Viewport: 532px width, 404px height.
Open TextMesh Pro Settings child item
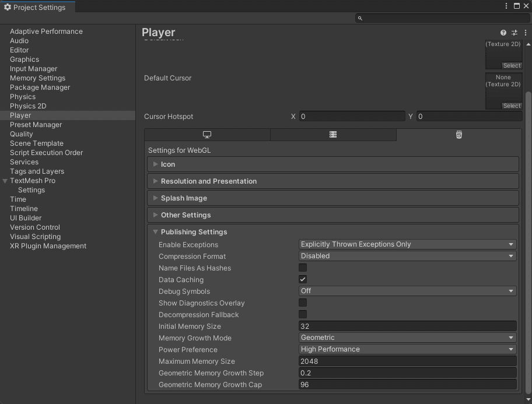click(32, 190)
